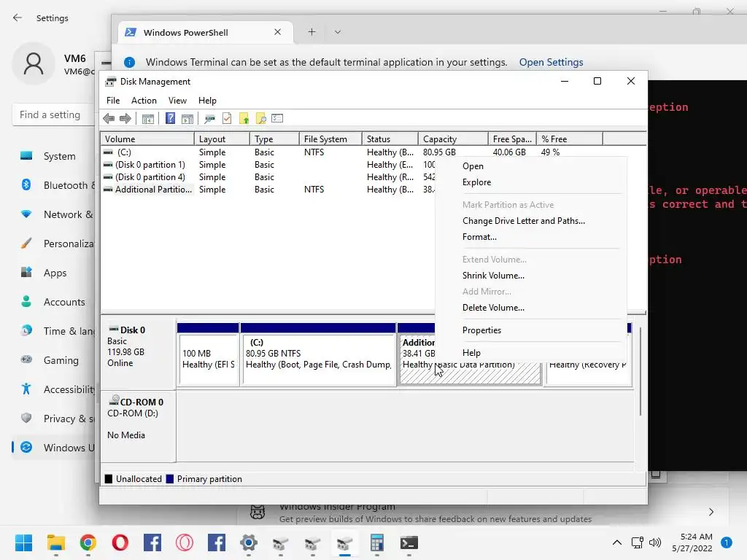Open the Settings gear on taskbar

(x=249, y=542)
